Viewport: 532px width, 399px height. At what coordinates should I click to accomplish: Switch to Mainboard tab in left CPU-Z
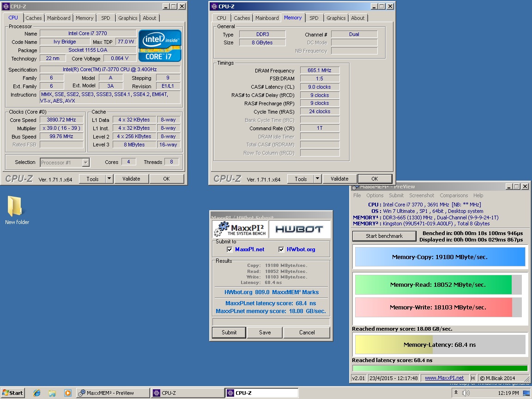[59, 18]
